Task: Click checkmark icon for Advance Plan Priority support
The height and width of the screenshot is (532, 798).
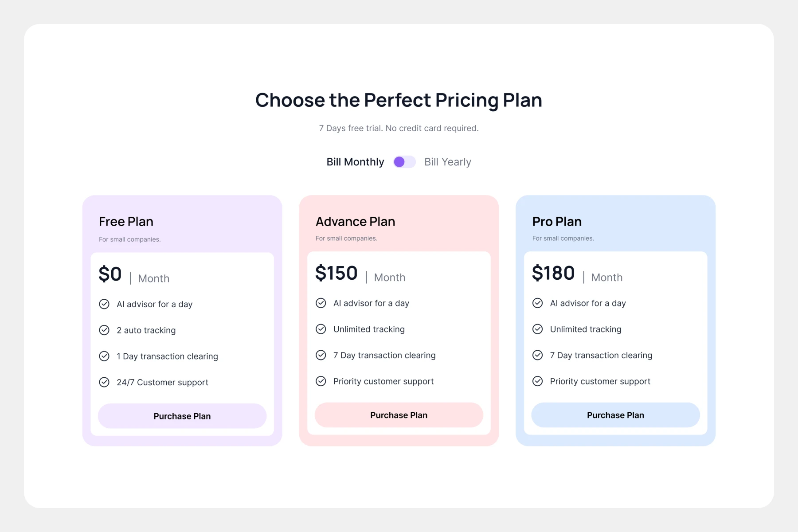Action: (321, 381)
